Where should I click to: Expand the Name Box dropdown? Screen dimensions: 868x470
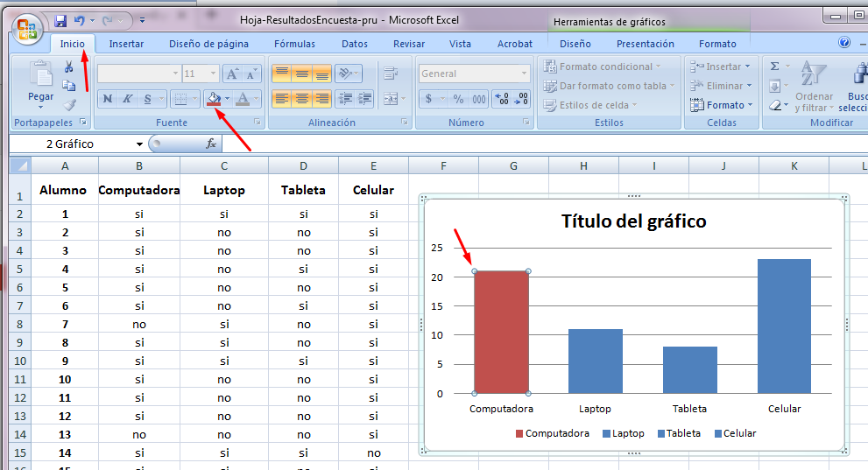coord(139,144)
